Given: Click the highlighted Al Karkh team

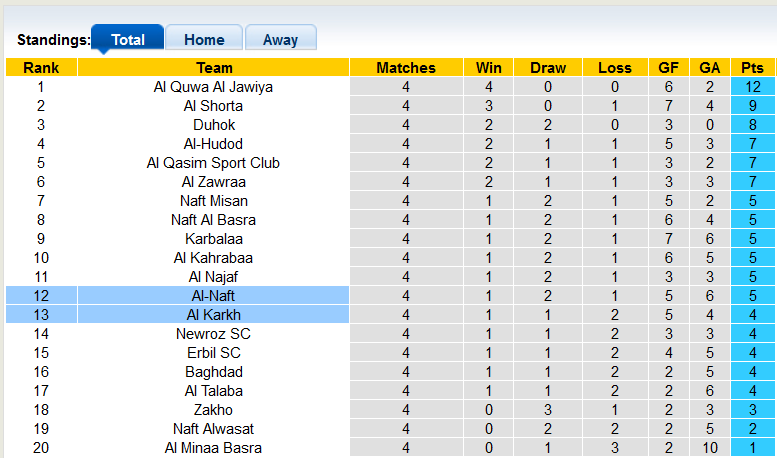Looking at the screenshot, I should pyautogui.click(x=213, y=315).
